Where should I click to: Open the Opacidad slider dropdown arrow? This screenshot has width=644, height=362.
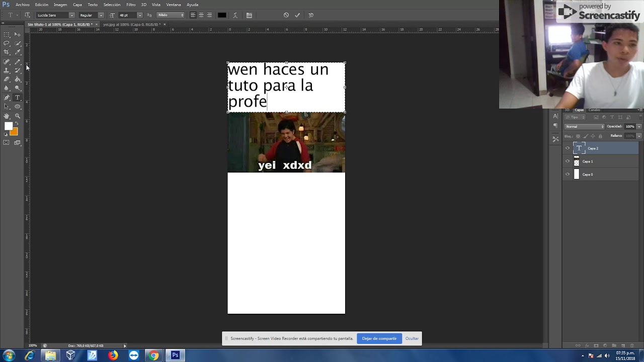(x=639, y=126)
